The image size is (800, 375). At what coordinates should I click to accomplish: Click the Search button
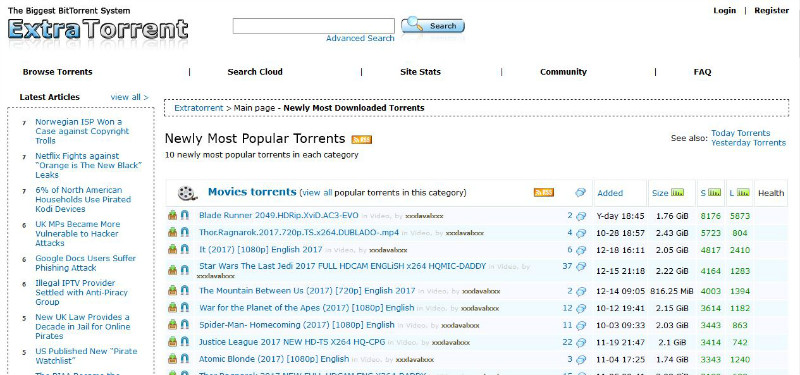(433, 25)
